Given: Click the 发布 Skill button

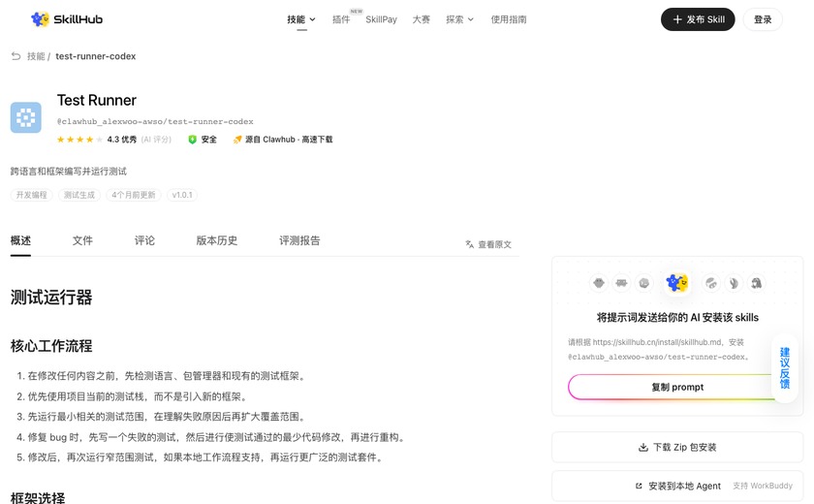Looking at the screenshot, I should coord(698,19).
